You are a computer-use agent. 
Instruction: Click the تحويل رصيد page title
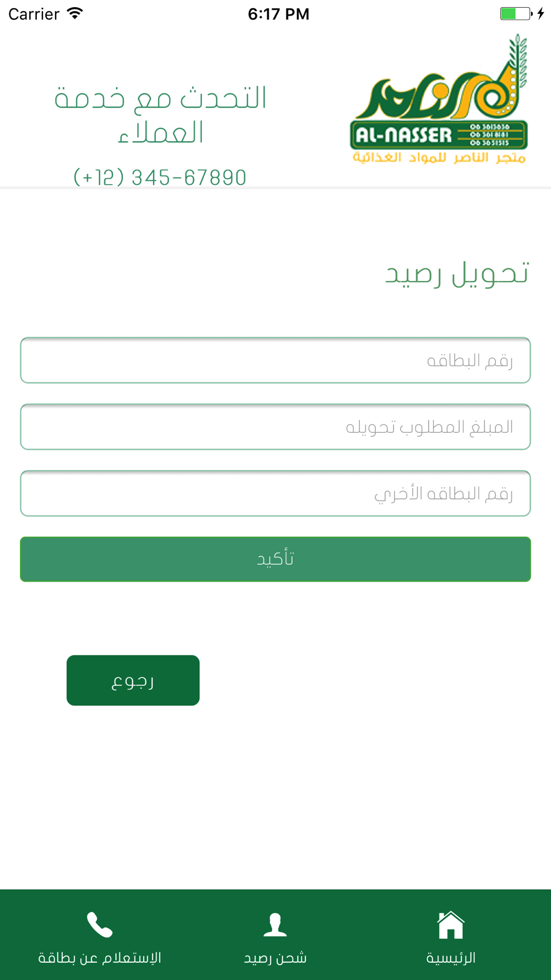[x=457, y=274]
